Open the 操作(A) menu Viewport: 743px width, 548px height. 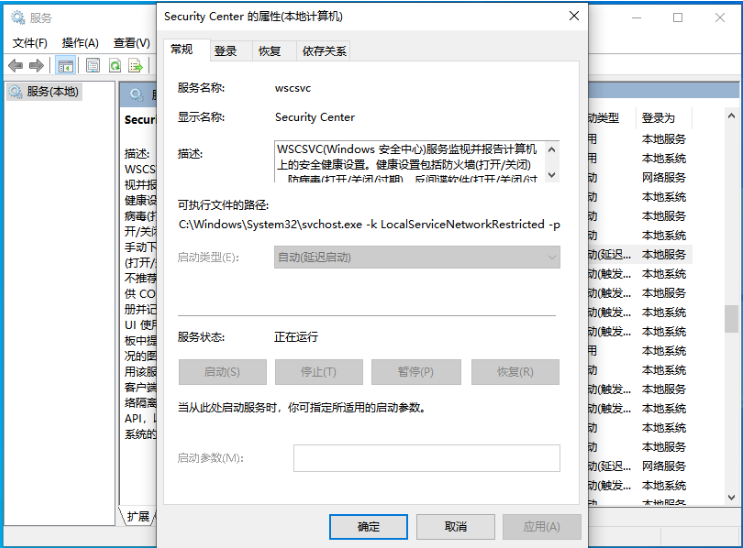point(80,43)
